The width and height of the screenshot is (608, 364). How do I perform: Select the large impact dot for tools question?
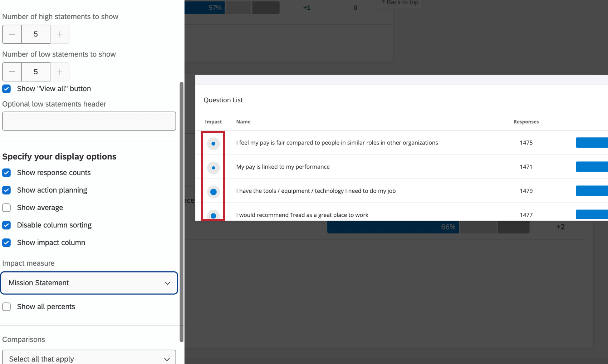(x=213, y=192)
